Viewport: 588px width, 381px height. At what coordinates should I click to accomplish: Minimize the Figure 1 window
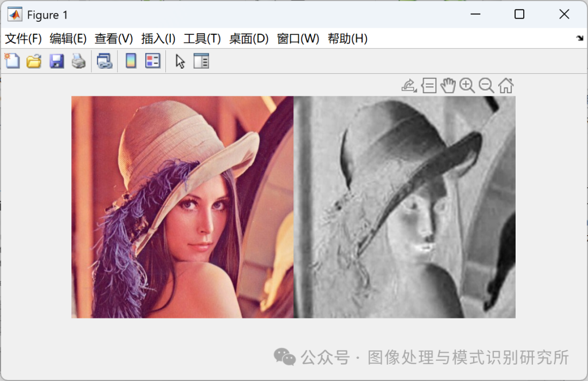(475, 14)
